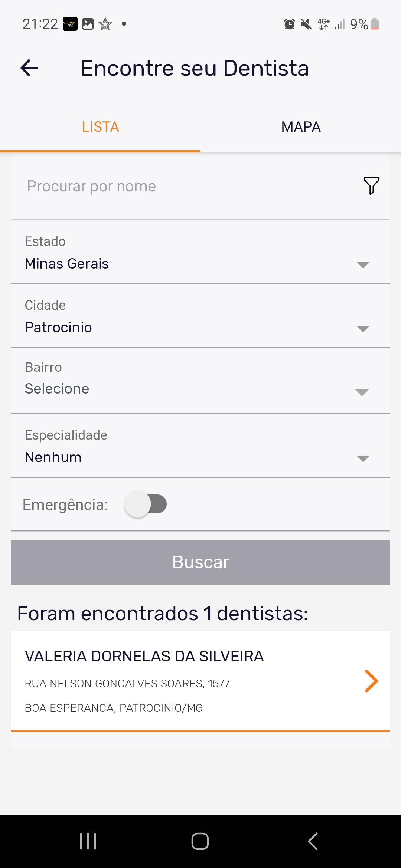The image size is (401, 868).
Task: Tap the Android recent apps button
Action: tap(88, 841)
